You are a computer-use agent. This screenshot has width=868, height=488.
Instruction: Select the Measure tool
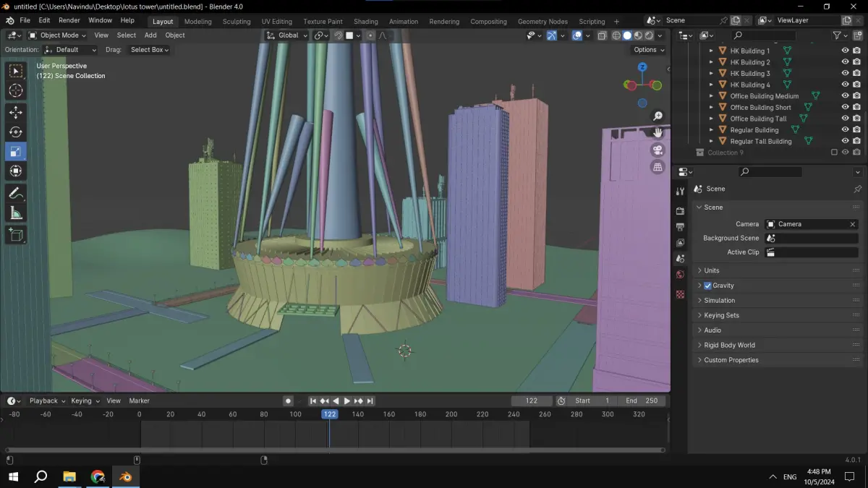pos(15,213)
